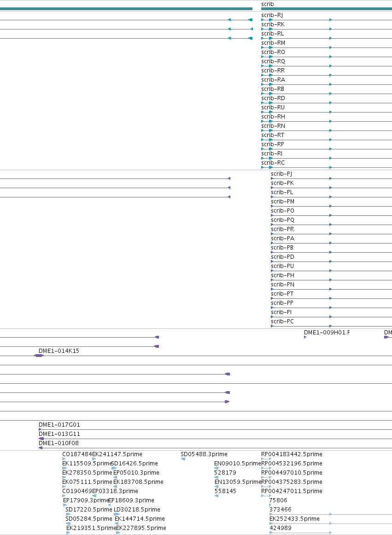Image resolution: width=392 pixels, height=535 pixels.
Task: Open scrib-RH transcript details
Action: 273,116
